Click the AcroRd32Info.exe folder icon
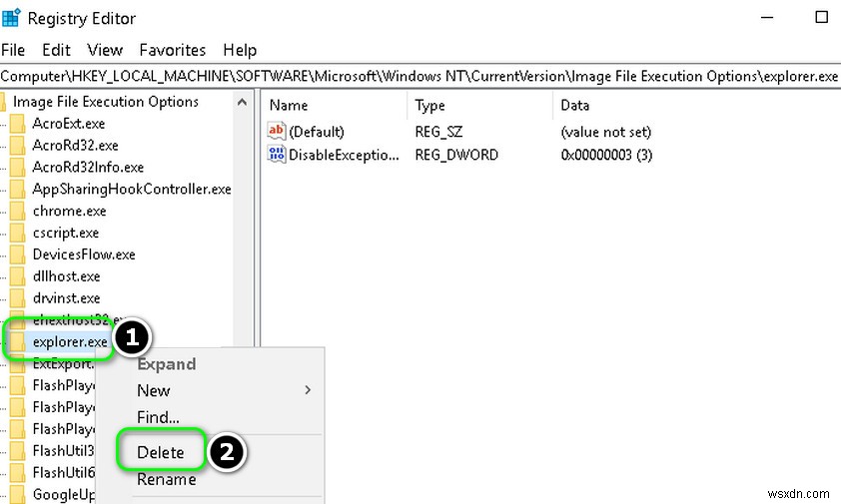 click(18, 168)
